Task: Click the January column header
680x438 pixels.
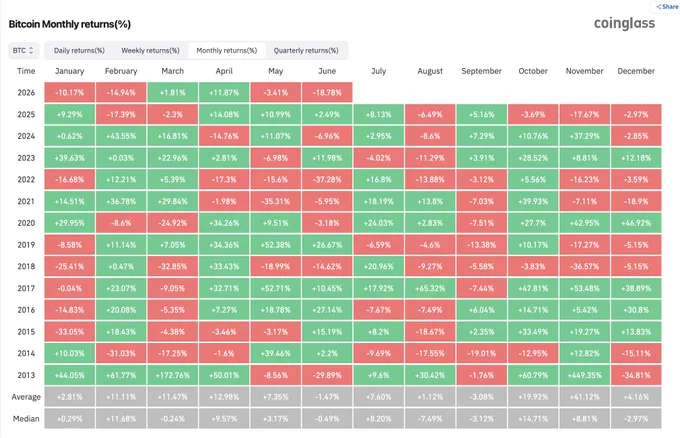Action: [69, 71]
